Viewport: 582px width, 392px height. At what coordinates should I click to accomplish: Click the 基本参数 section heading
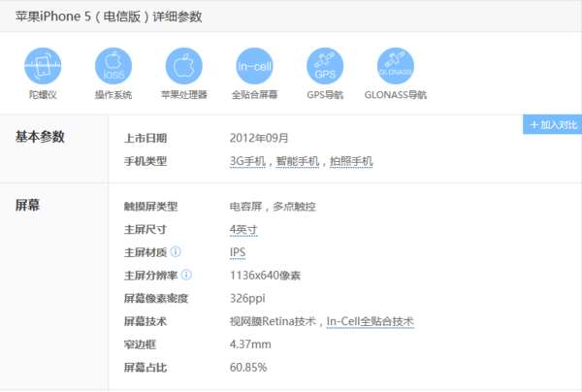[x=40, y=137]
